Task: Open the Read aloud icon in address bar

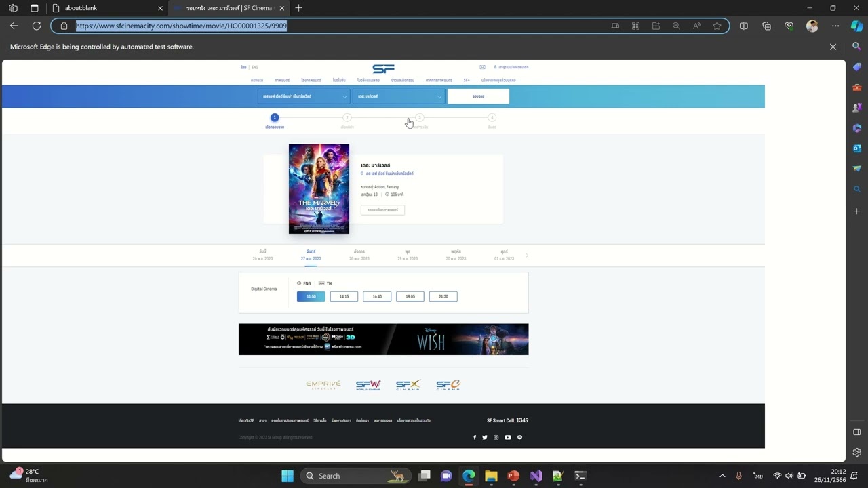Action: (x=696, y=26)
